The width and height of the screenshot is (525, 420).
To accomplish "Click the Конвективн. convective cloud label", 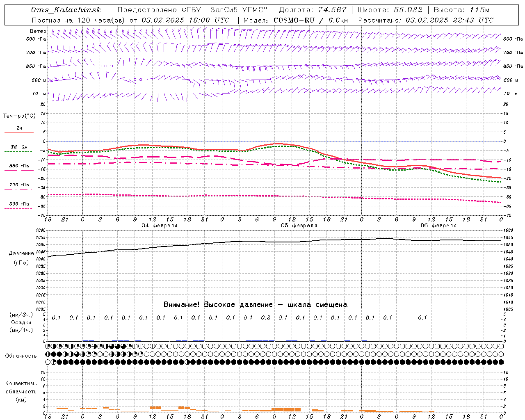I will click(x=21, y=383).
